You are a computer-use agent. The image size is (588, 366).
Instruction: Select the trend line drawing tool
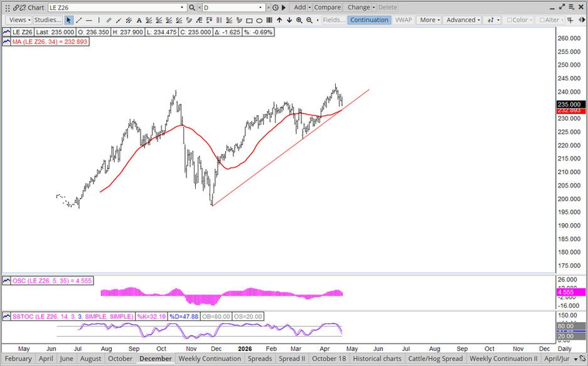(78, 20)
